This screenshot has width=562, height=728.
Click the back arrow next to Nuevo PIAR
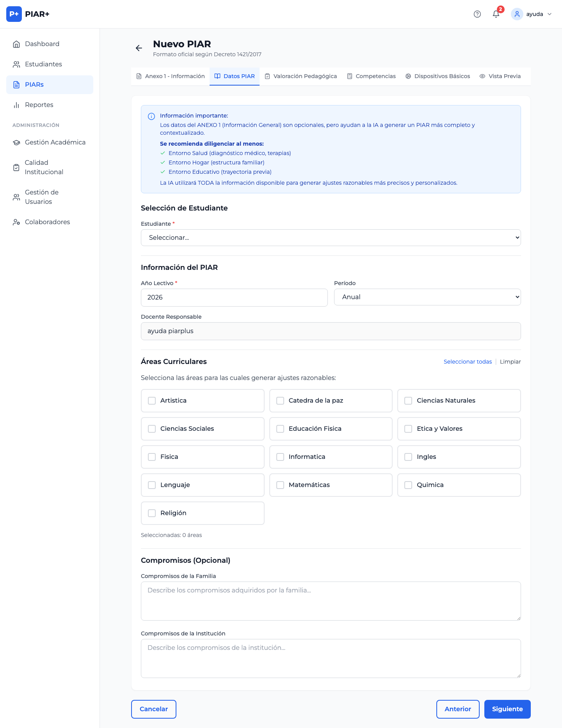[x=139, y=48]
